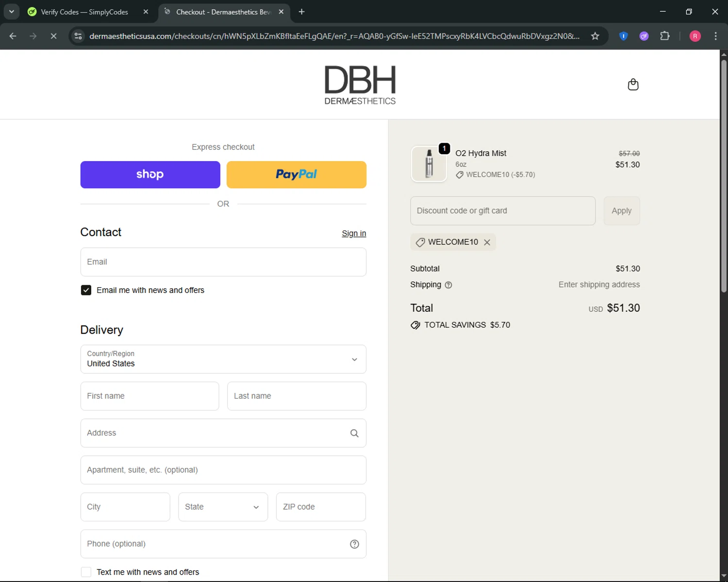
Task: Bookmark this page with the star icon
Action: [x=595, y=36]
